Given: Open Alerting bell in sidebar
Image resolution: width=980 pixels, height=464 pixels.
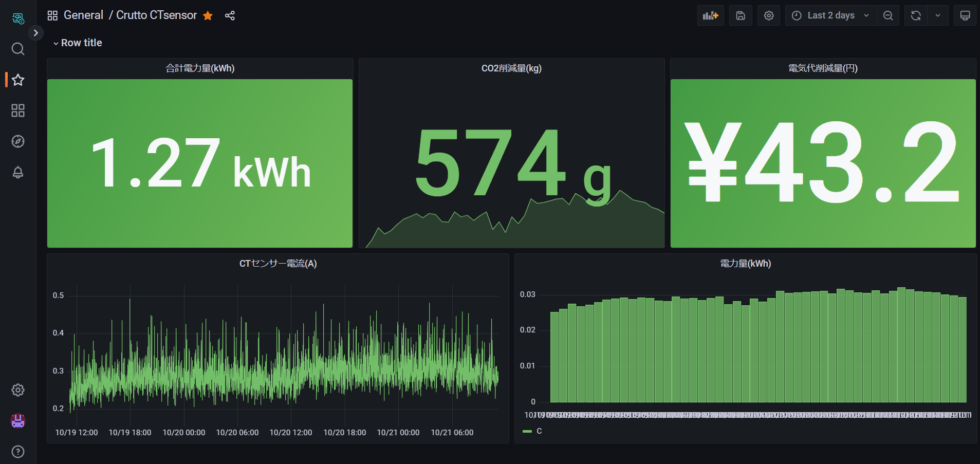Looking at the screenshot, I should tap(18, 172).
